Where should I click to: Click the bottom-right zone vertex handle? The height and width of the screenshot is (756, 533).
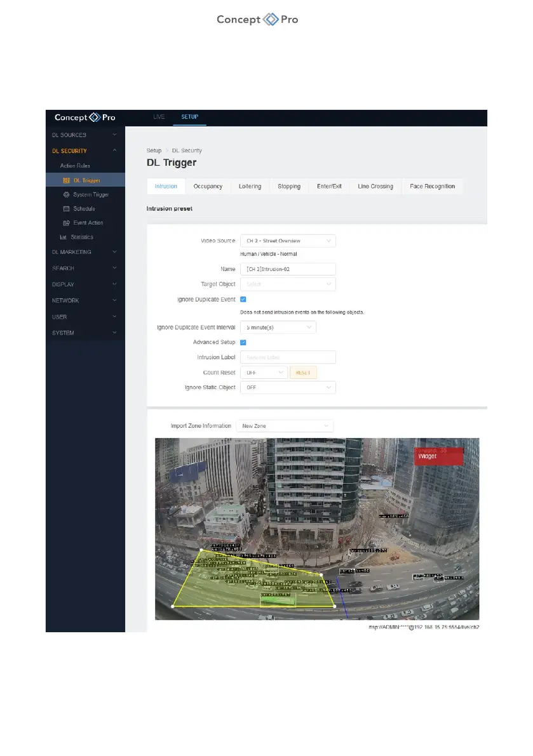[x=335, y=606]
